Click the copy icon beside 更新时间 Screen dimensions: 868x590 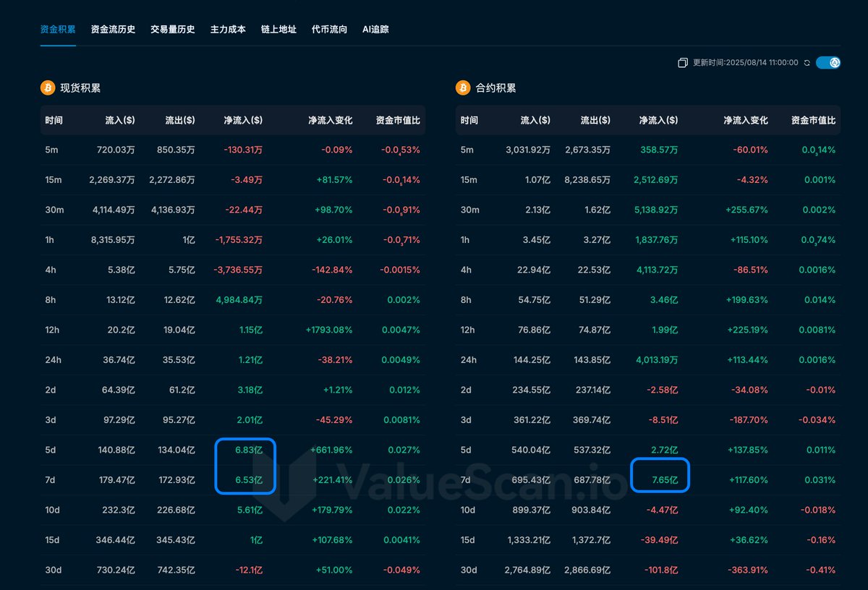pyautogui.click(x=682, y=63)
